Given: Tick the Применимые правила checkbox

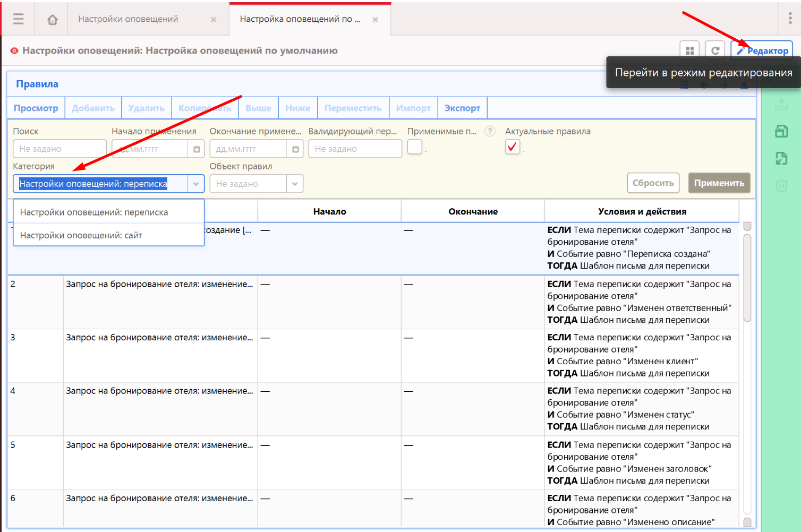Looking at the screenshot, I should (414, 147).
